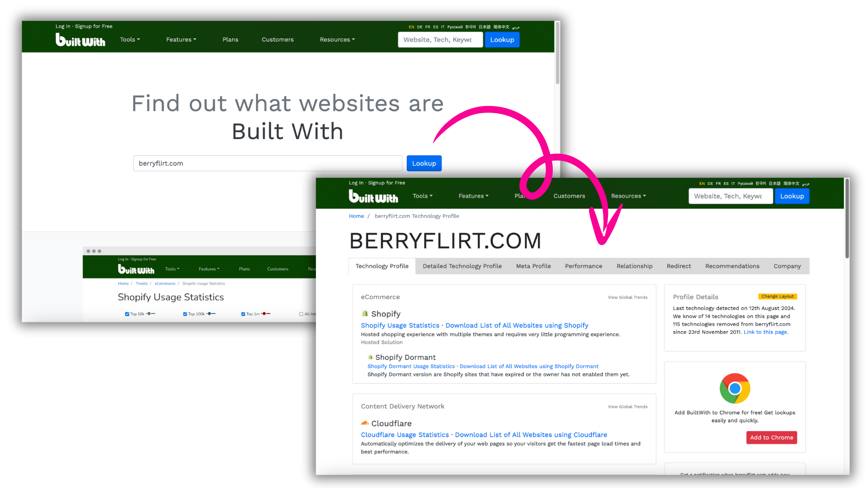Switch to Detailed Technology Profile tab
The width and height of the screenshot is (868, 488).
(x=462, y=266)
